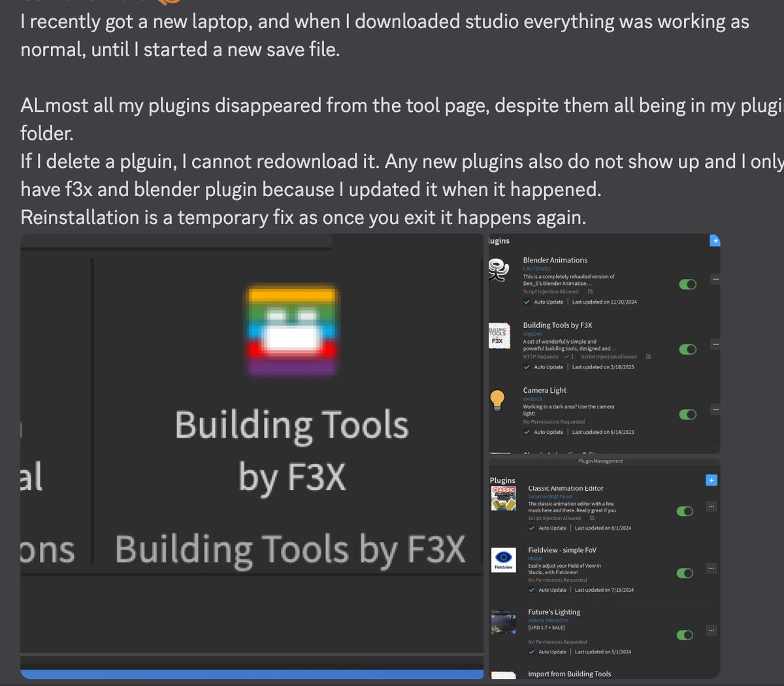This screenshot has height=686, width=784.
Task: Open the CAUTIONED author link
Action: point(536,269)
